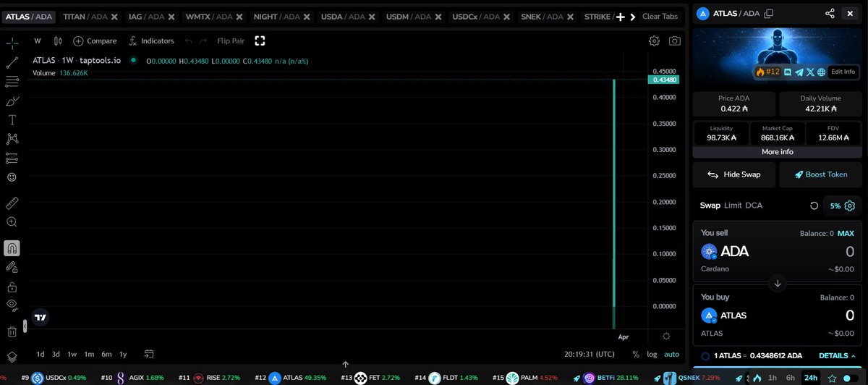Screen dimensions: 868x385
Task: Add a new chart tab
Action: pos(620,17)
